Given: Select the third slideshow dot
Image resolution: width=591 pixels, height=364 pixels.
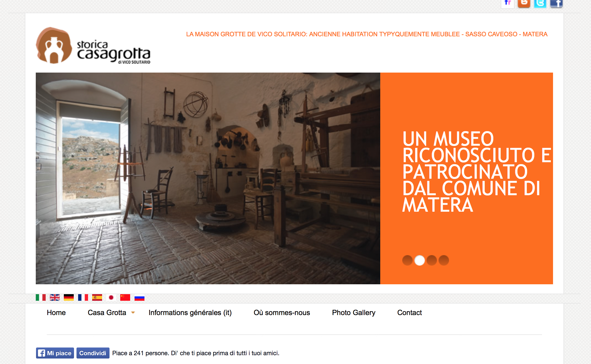Looking at the screenshot, I should click(x=432, y=260).
